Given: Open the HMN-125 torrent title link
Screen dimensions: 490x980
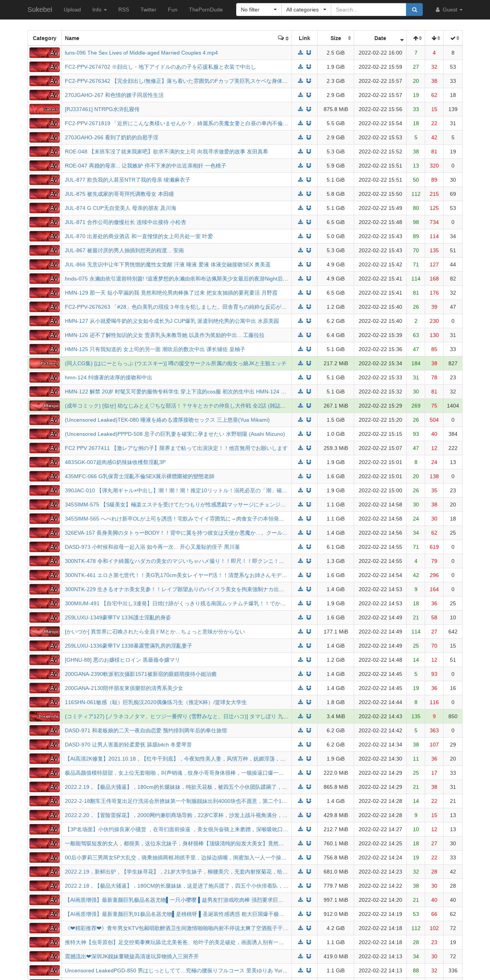Looking at the screenshot, I should (x=155, y=349).
